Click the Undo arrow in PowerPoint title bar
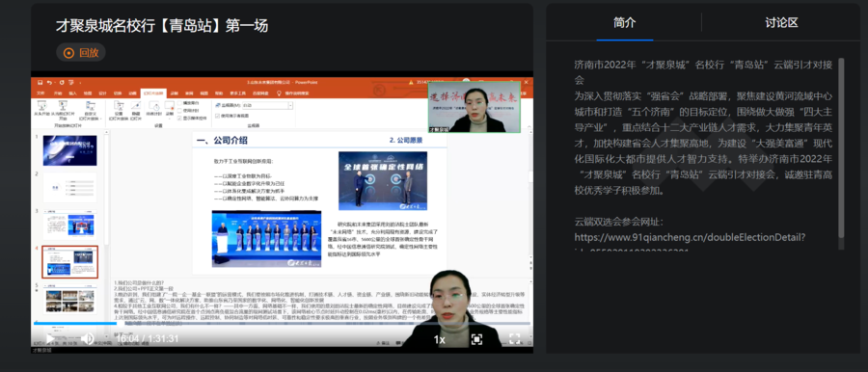This screenshot has height=372, width=868. coord(49,83)
